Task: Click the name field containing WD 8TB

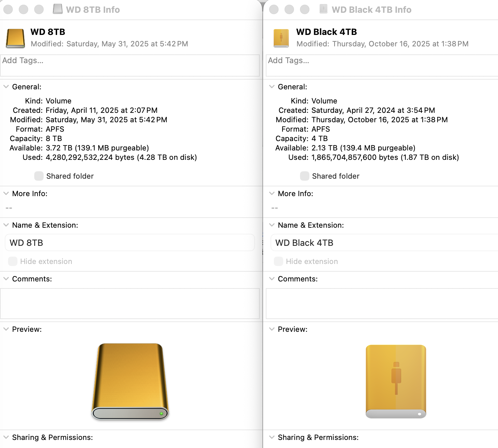Action: click(130, 242)
